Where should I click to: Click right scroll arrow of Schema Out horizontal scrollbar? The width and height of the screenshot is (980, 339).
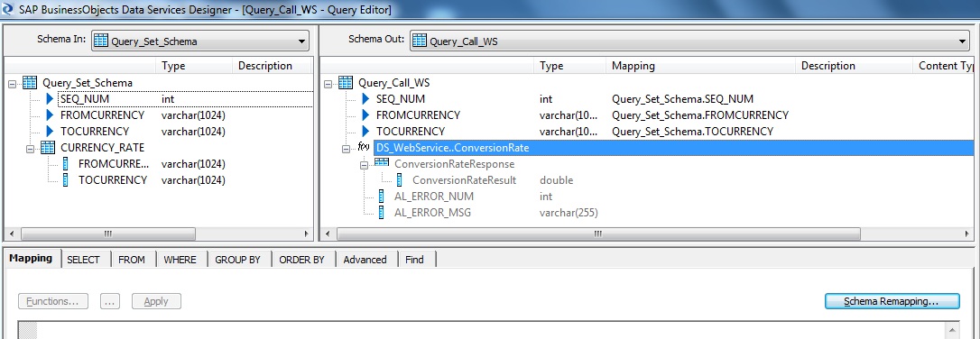point(967,234)
